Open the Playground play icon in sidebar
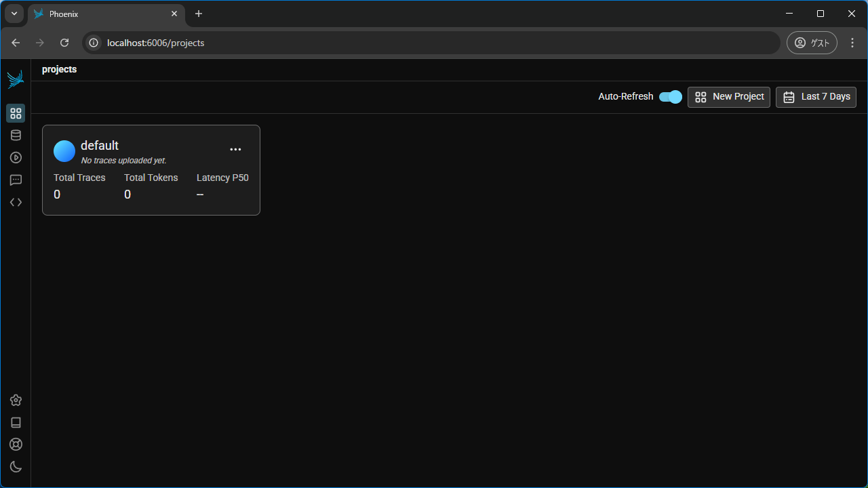This screenshot has width=868, height=488. tap(16, 157)
